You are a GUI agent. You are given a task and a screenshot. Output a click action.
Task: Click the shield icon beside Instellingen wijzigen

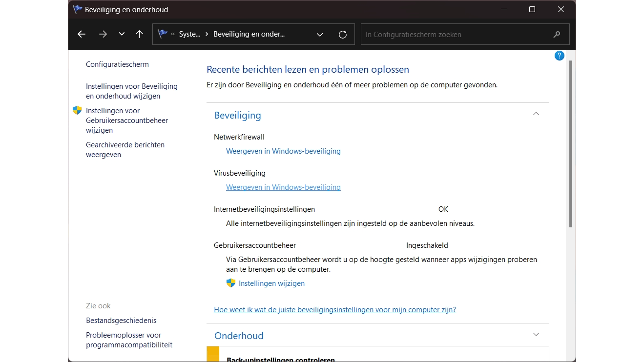tap(231, 283)
